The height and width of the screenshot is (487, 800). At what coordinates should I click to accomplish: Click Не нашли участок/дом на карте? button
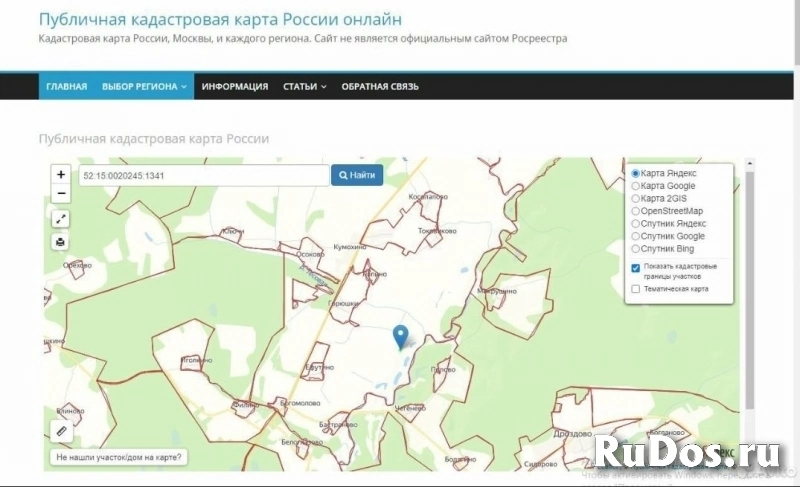[119, 457]
